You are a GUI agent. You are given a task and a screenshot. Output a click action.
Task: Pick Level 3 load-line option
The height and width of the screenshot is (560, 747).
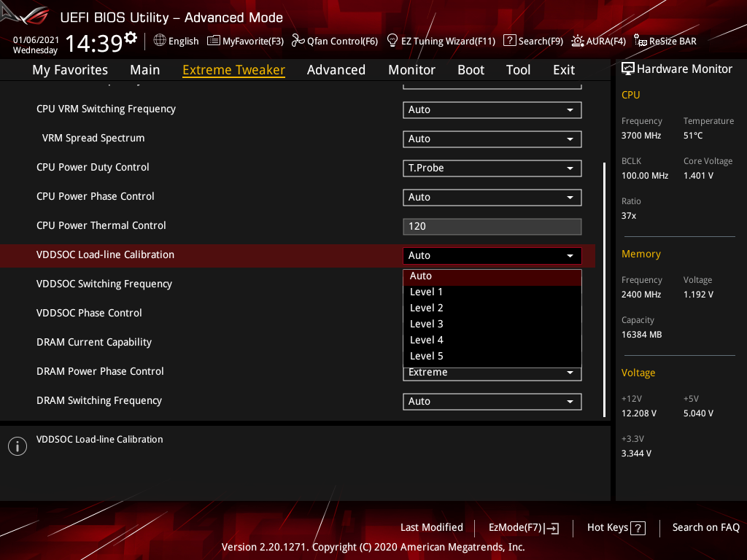click(492, 324)
